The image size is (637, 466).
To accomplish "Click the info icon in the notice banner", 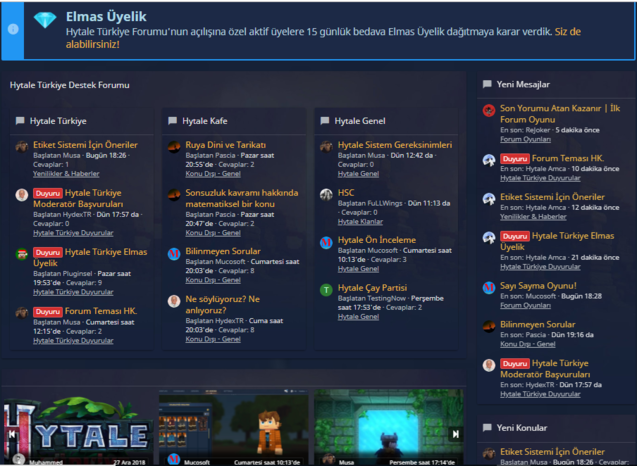I will tap(13, 29).
